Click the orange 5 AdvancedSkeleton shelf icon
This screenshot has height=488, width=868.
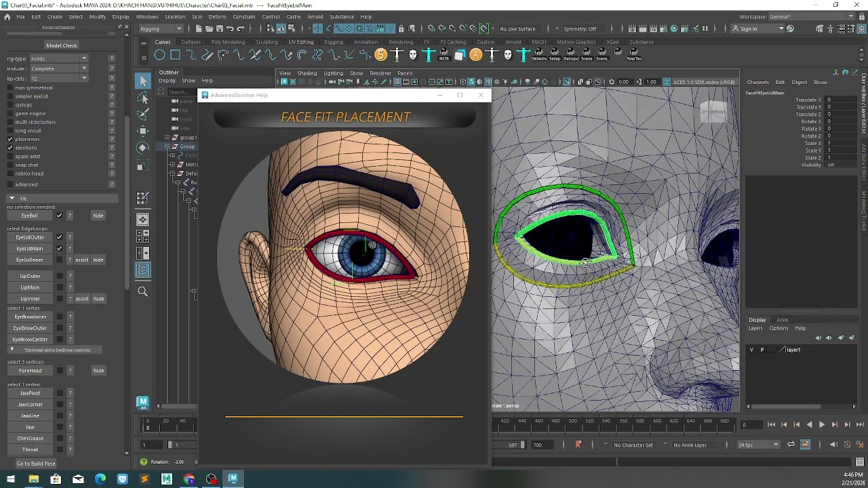click(x=381, y=55)
